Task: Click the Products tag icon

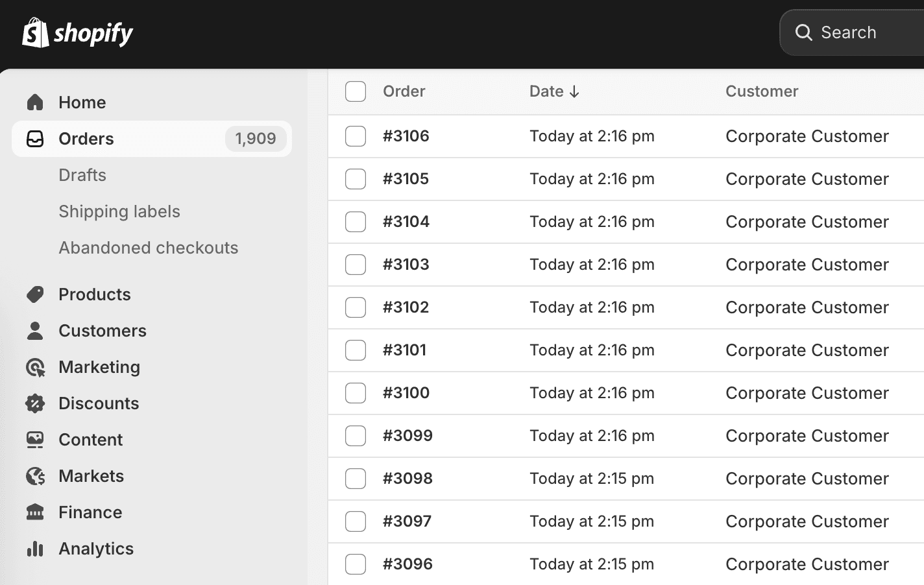Action: pyautogui.click(x=35, y=294)
